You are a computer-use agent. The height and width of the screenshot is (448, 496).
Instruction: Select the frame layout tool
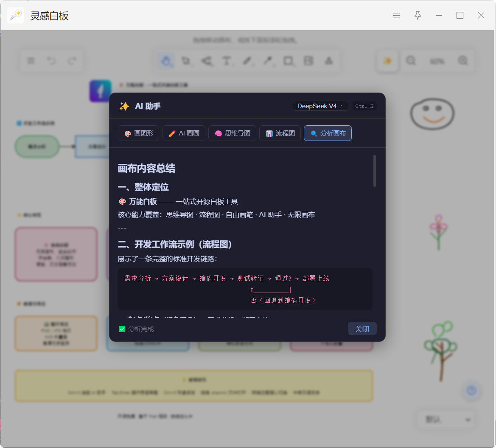[x=308, y=61]
